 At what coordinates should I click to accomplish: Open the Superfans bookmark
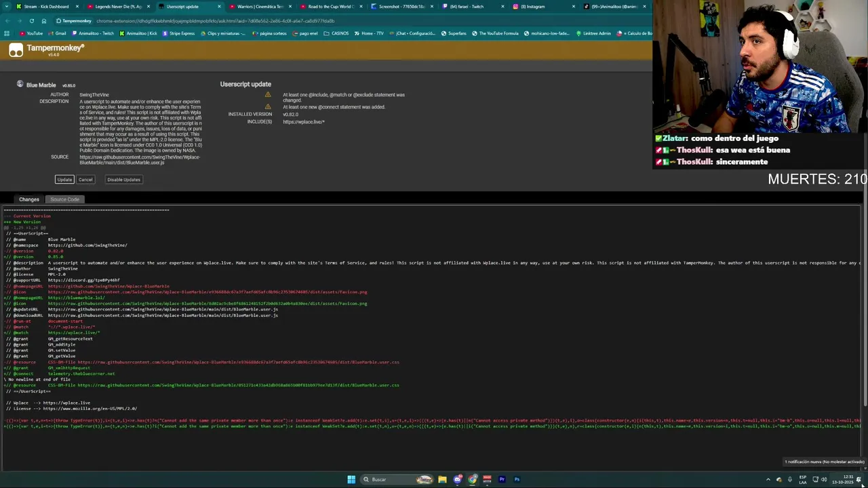[454, 33]
